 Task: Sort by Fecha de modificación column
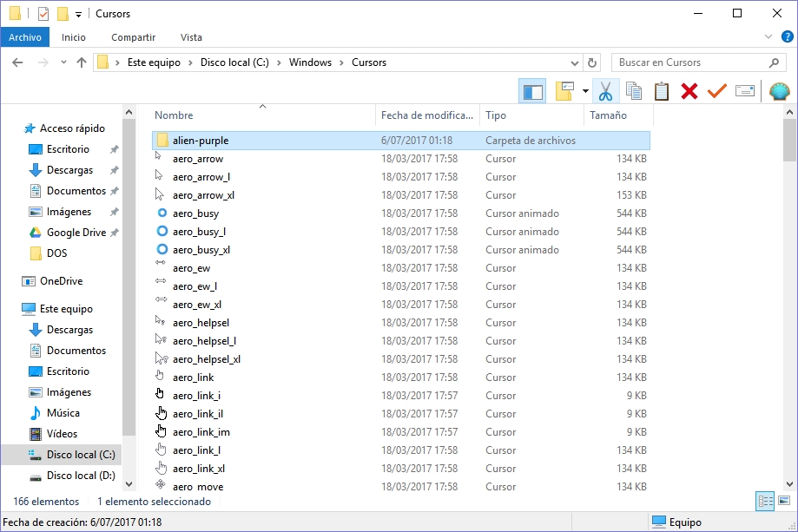pyautogui.click(x=427, y=115)
